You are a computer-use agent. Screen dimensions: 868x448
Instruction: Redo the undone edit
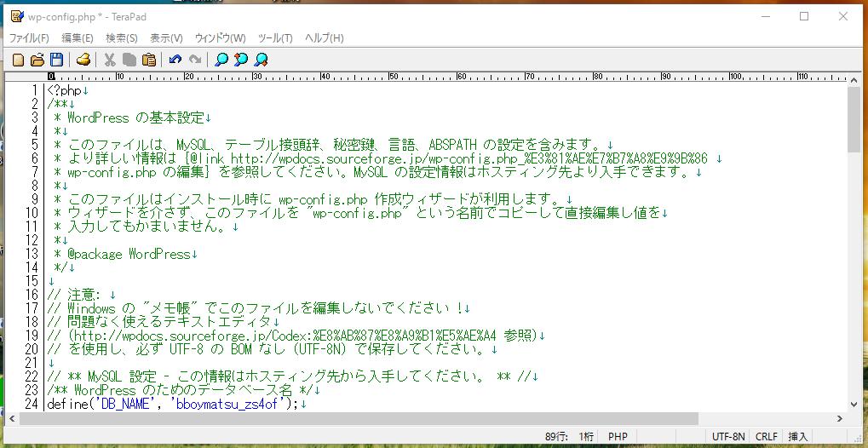click(x=195, y=60)
